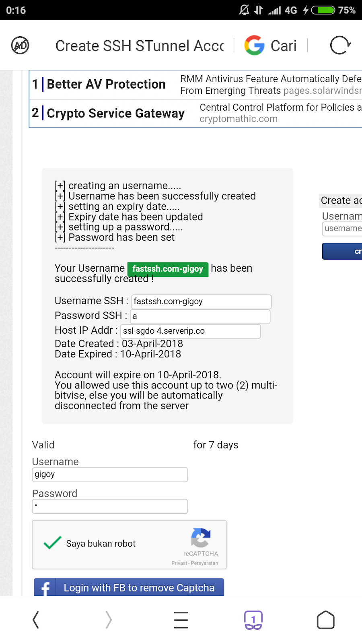Screen dimensions: 362x644
Task: Open the reCAPTCHA Privasi link
Action: click(x=179, y=563)
